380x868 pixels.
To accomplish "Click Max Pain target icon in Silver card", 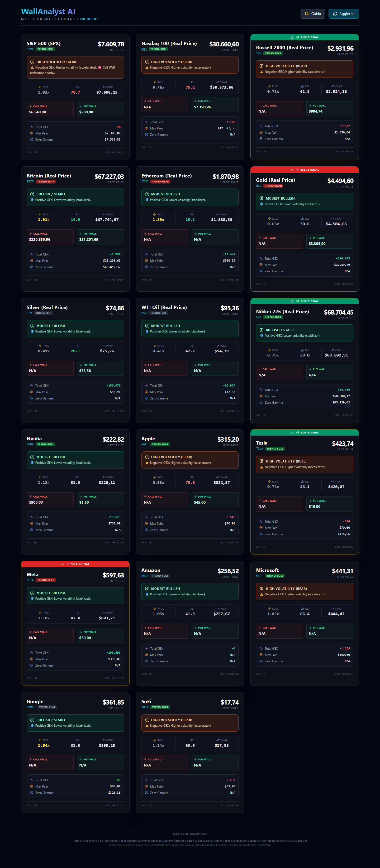I will [32, 392].
